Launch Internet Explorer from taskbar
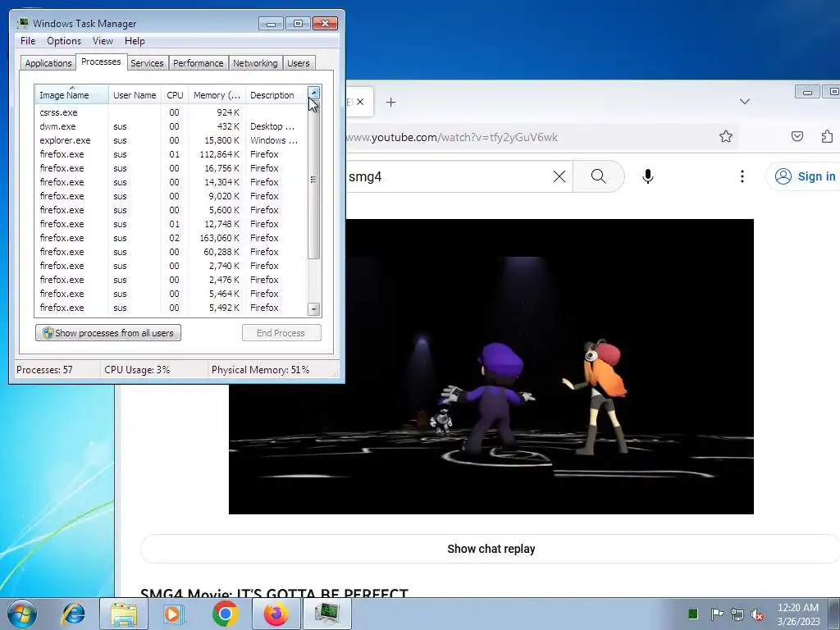The height and width of the screenshot is (630, 840). point(73,614)
